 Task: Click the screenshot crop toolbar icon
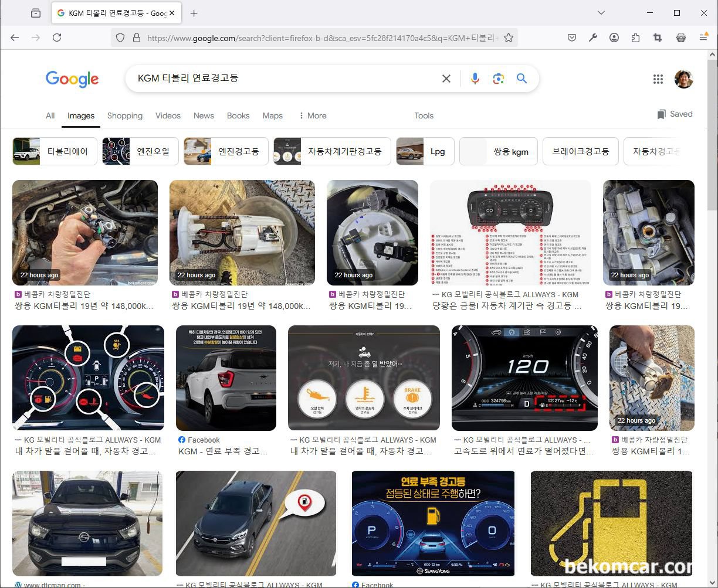pos(658,38)
